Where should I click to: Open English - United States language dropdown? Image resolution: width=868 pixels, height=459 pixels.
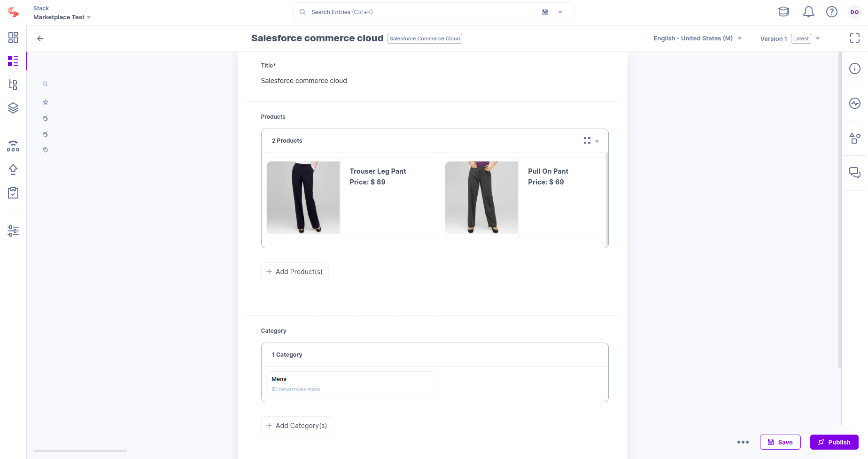697,38
